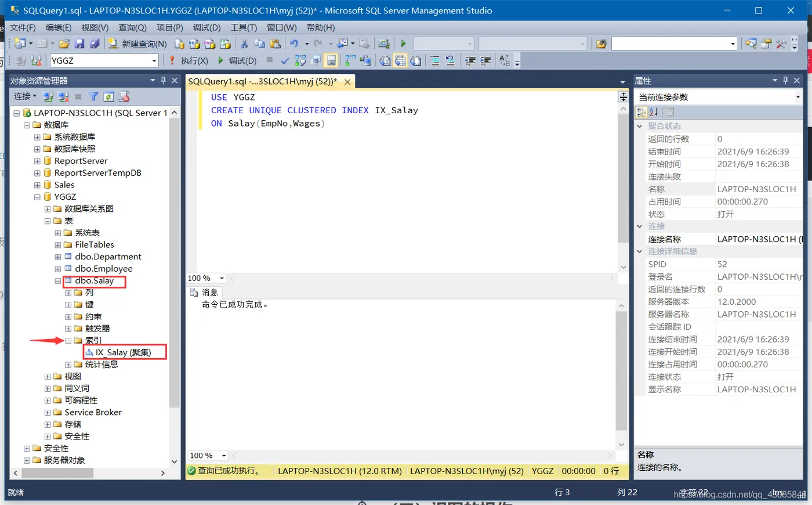Screen dimensions: 812x505
Task: Click the messages pane vertical scrollbar
Action: tap(621, 371)
